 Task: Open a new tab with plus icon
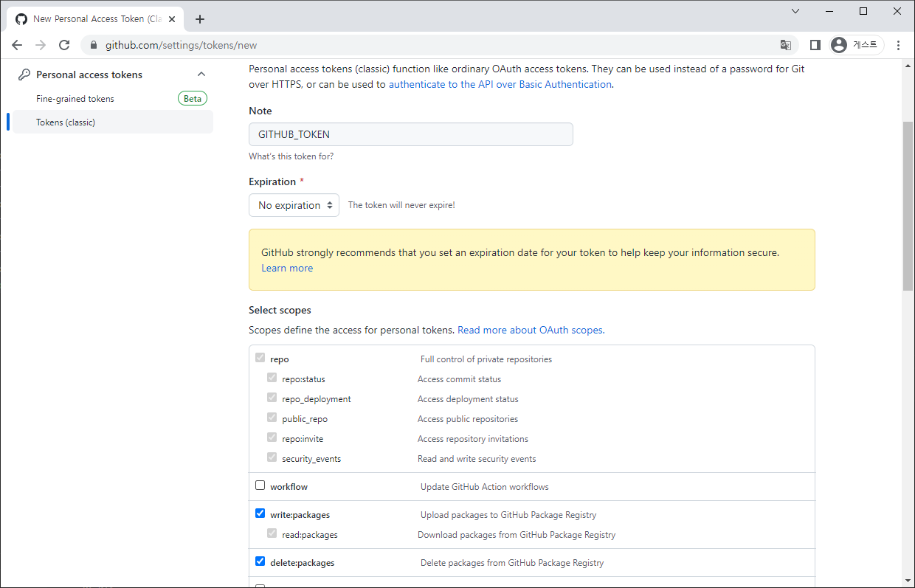(x=200, y=19)
